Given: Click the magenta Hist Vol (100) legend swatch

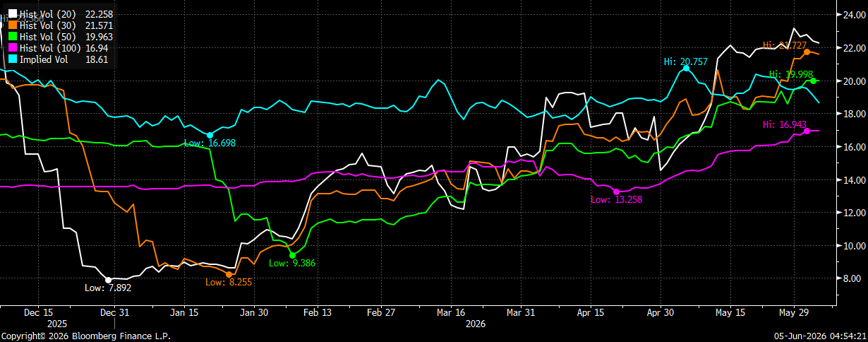Looking at the screenshot, I should pyautogui.click(x=12, y=48).
